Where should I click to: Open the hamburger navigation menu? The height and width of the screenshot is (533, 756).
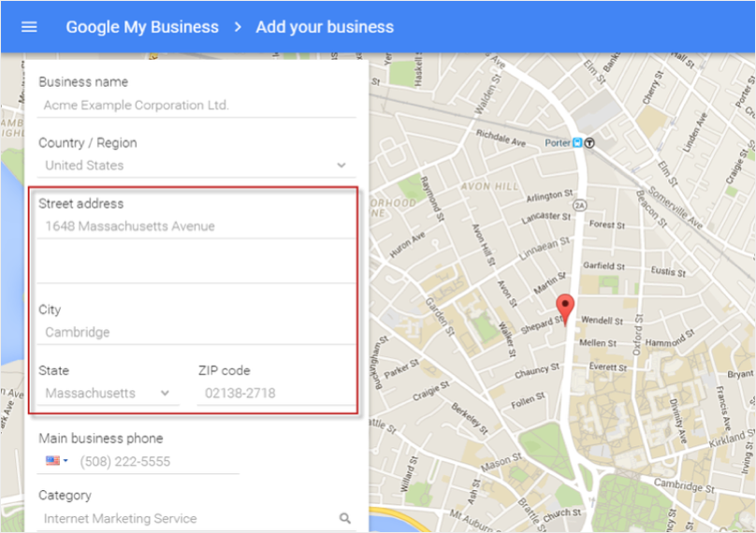tap(29, 27)
